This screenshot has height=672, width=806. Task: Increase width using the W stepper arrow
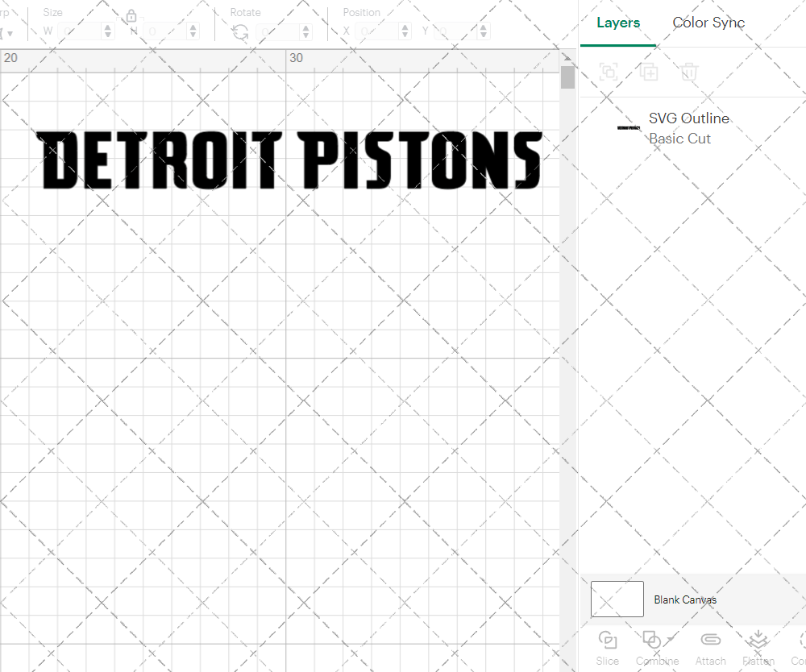pos(108,27)
